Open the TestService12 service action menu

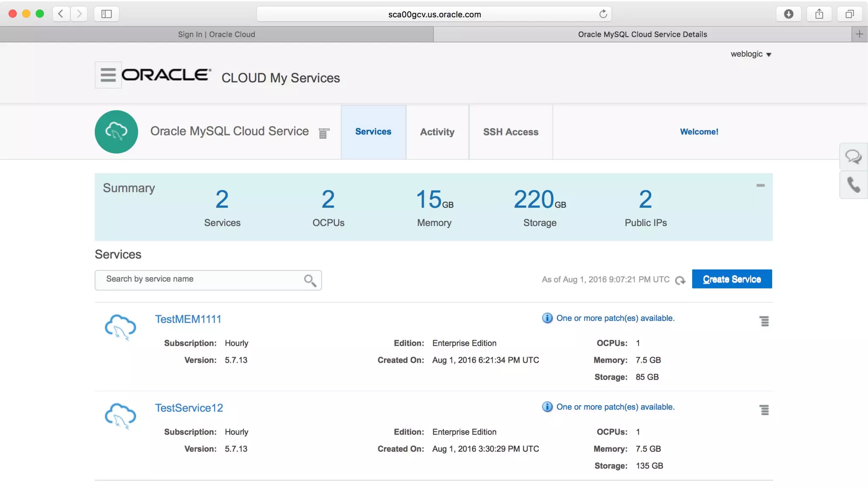[x=764, y=410]
